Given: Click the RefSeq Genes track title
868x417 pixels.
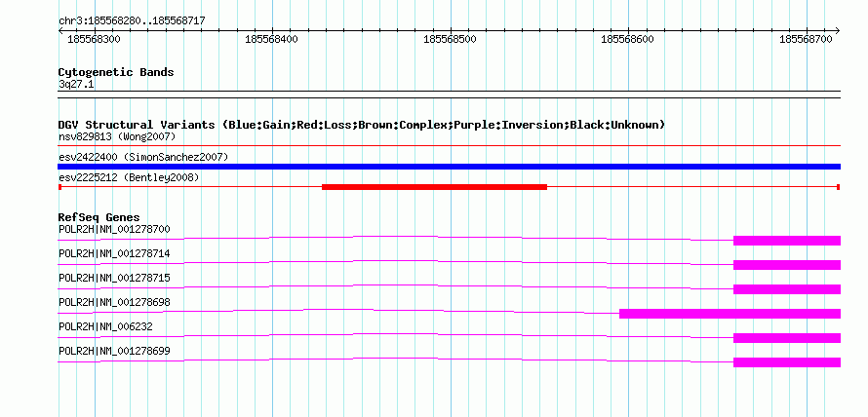Looking at the screenshot, I should tap(99, 217).
